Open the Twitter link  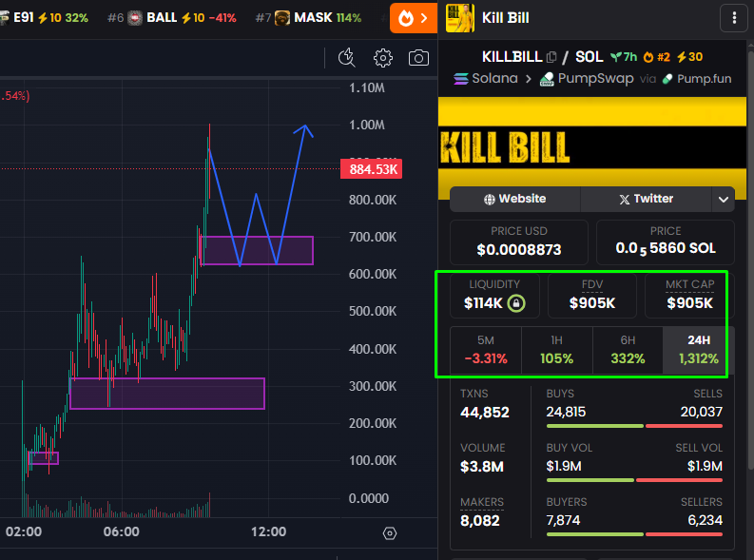[647, 199]
